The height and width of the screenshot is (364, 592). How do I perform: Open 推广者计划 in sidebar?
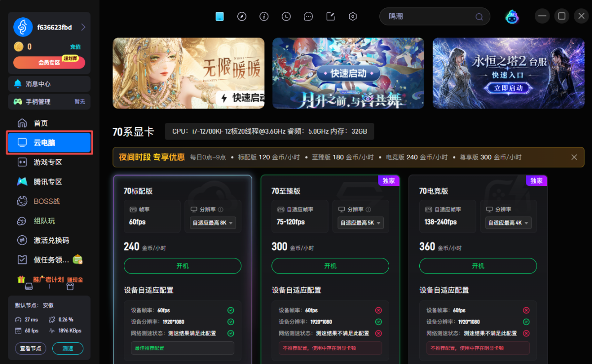click(49, 280)
